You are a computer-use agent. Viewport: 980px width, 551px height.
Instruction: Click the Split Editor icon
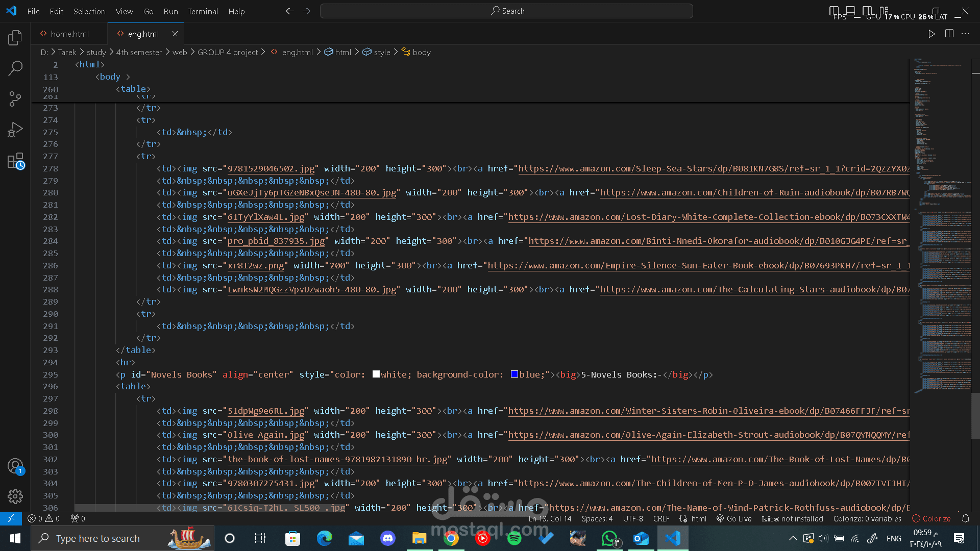(949, 34)
